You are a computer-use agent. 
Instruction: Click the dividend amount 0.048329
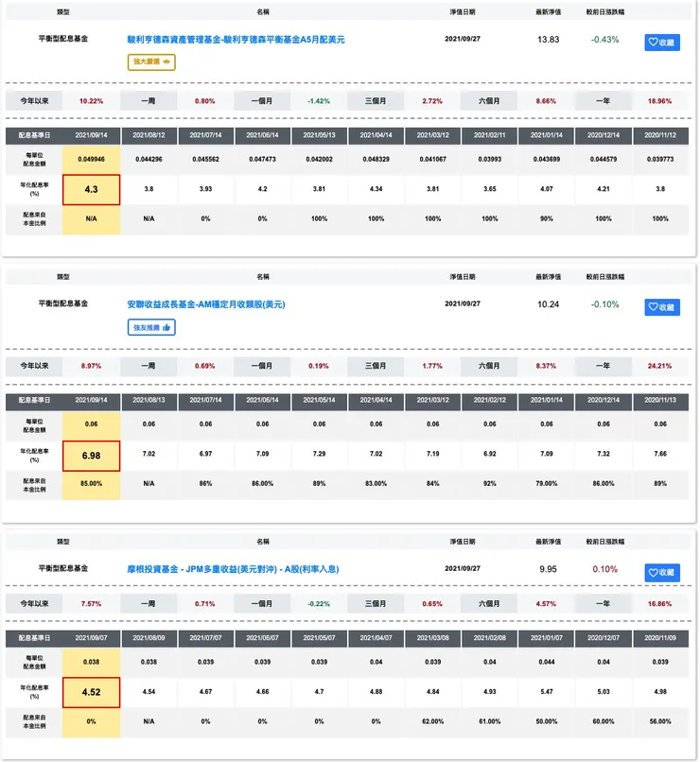point(376,159)
